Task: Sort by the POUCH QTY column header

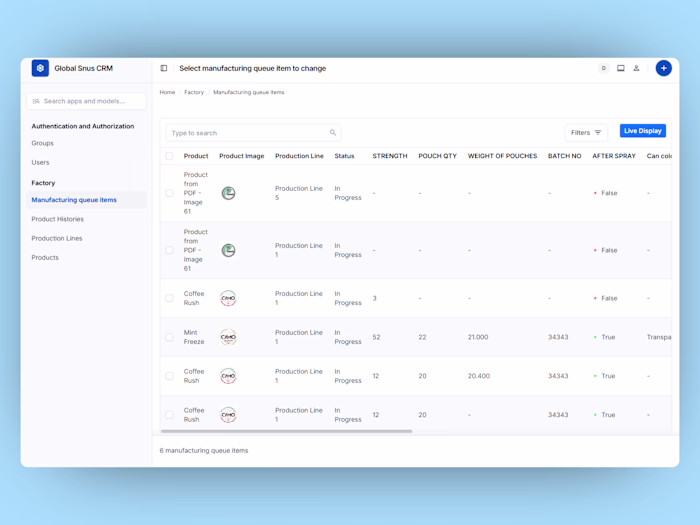Action: click(x=438, y=156)
